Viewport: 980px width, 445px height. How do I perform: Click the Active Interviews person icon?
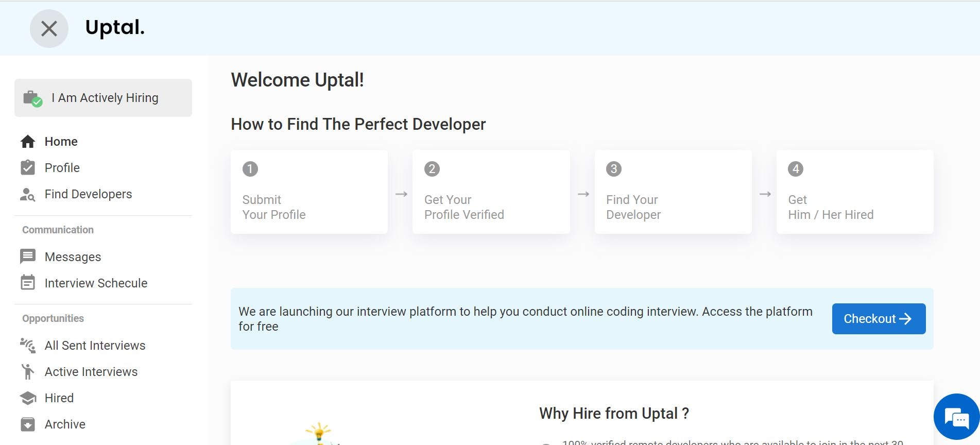click(x=28, y=371)
